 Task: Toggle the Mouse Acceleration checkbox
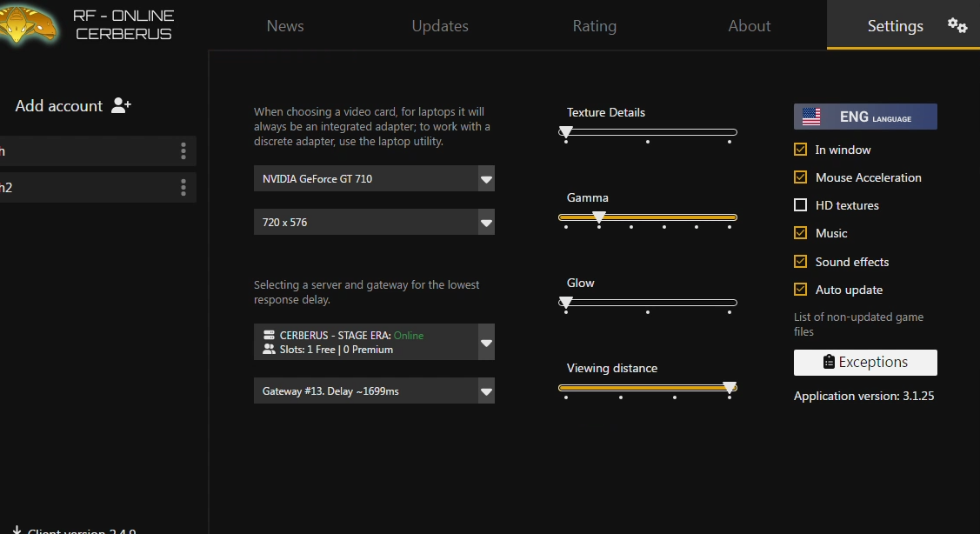pyautogui.click(x=801, y=177)
